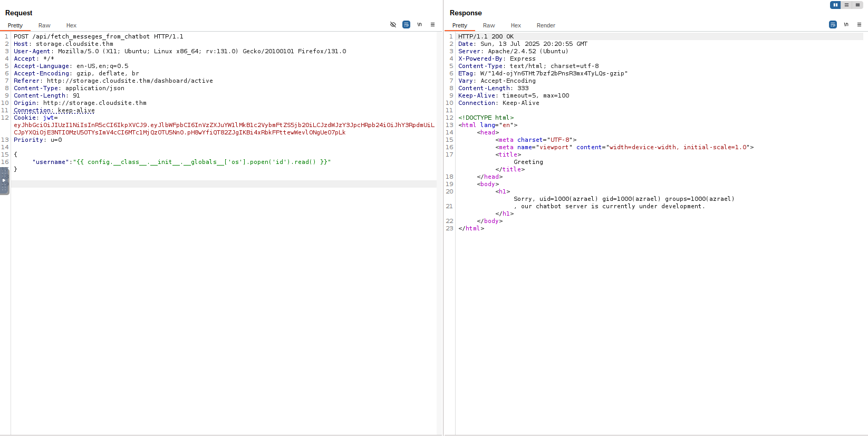Click the HTTP/1.1 200 OK status line
Viewport: 868px width, 436px height.
pyautogui.click(x=486, y=36)
